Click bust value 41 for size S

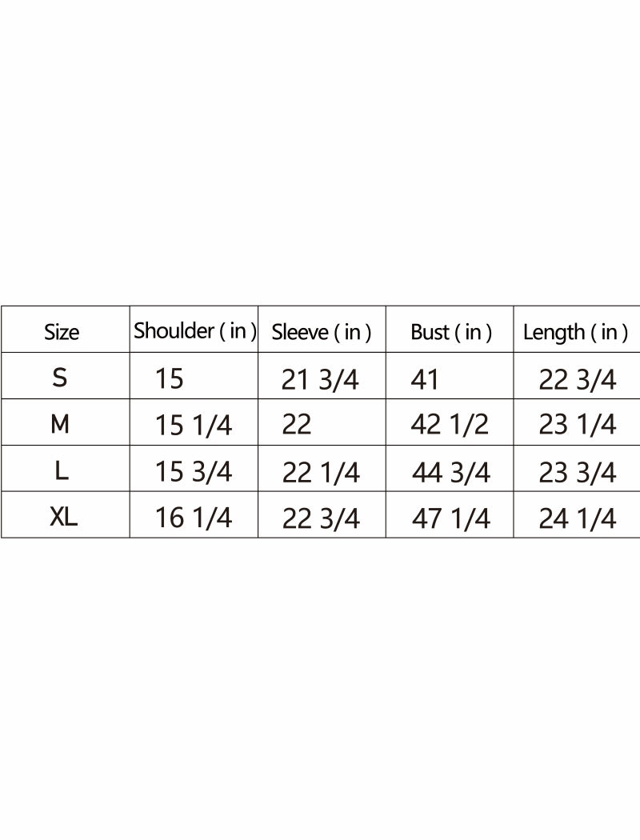click(426, 379)
